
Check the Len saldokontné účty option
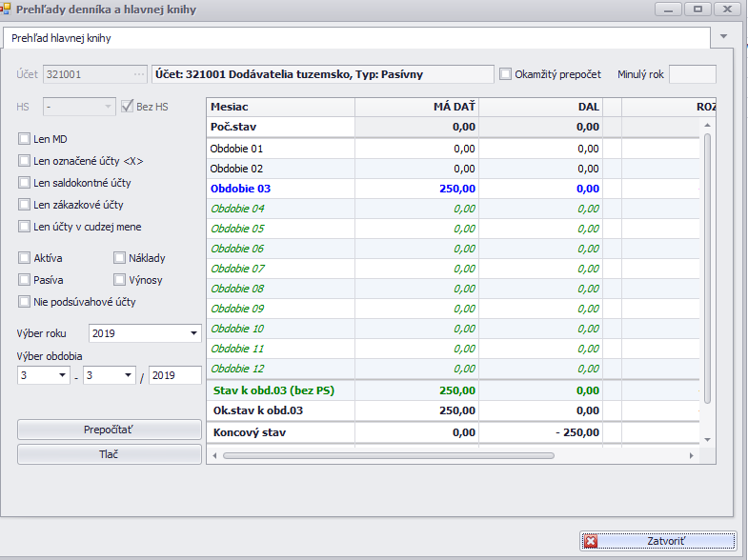pyautogui.click(x=24, y=183)
